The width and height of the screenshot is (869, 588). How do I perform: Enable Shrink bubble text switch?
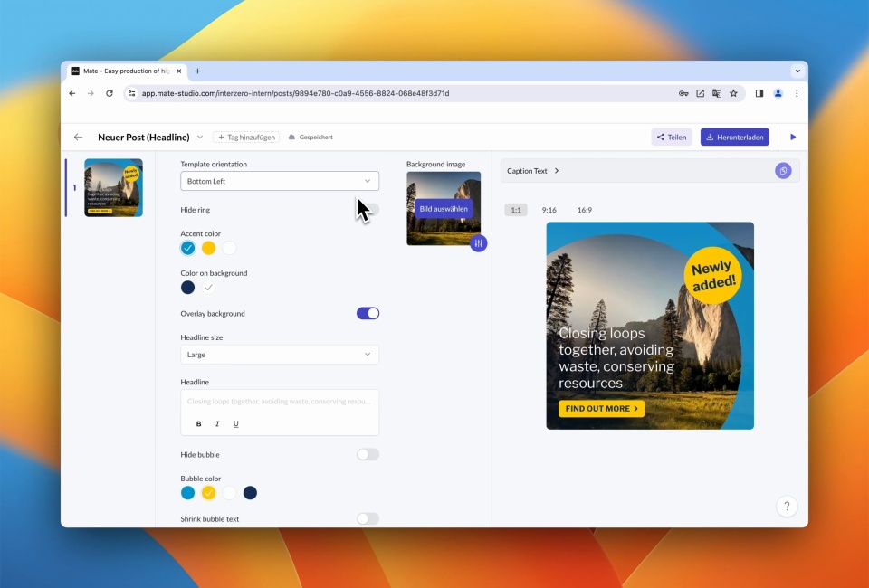368,518
